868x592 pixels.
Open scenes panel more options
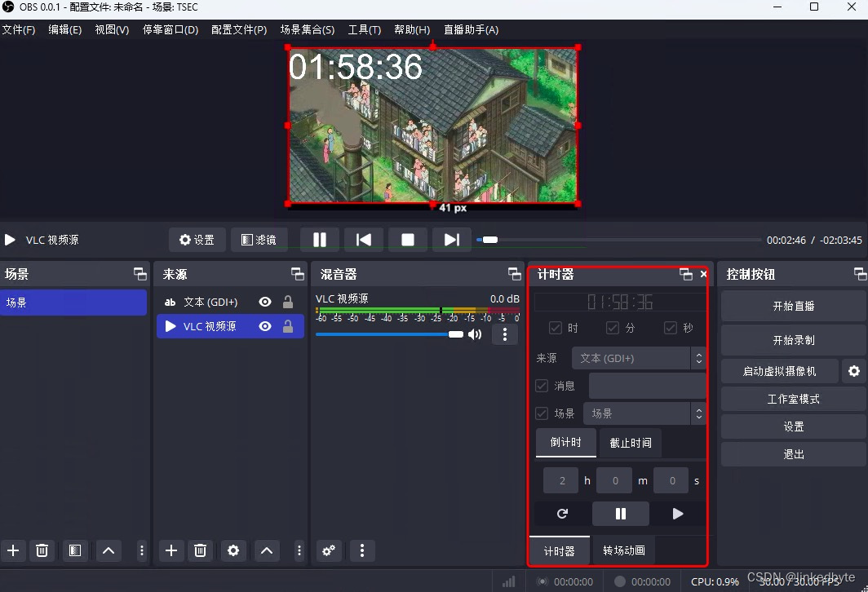tap(142, 550)
